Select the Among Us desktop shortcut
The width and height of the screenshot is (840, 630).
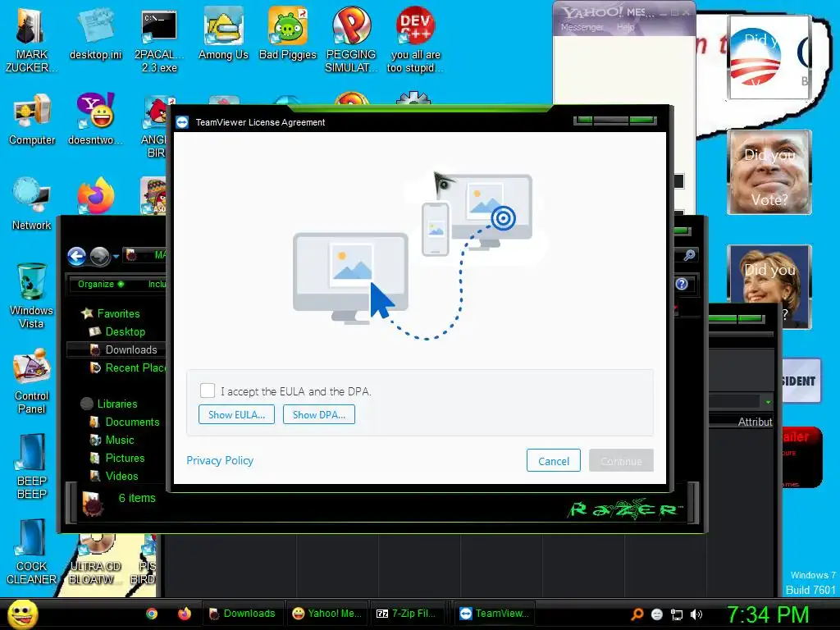point(223,34)
